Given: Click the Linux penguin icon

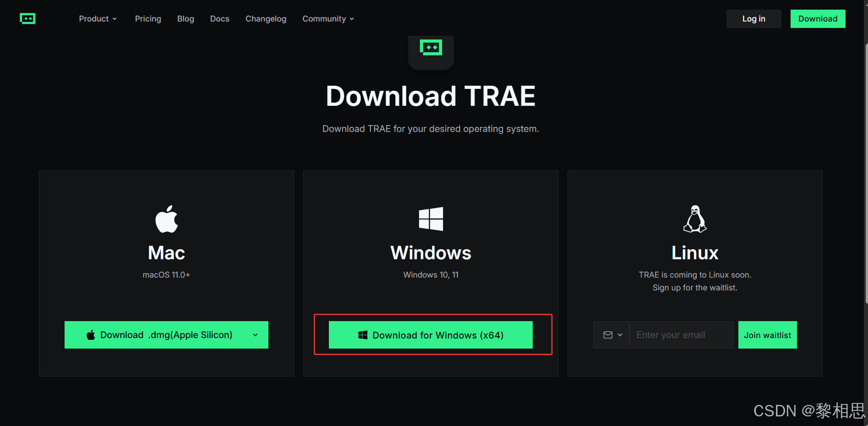Looking at the screenshot, I should 695,219.
